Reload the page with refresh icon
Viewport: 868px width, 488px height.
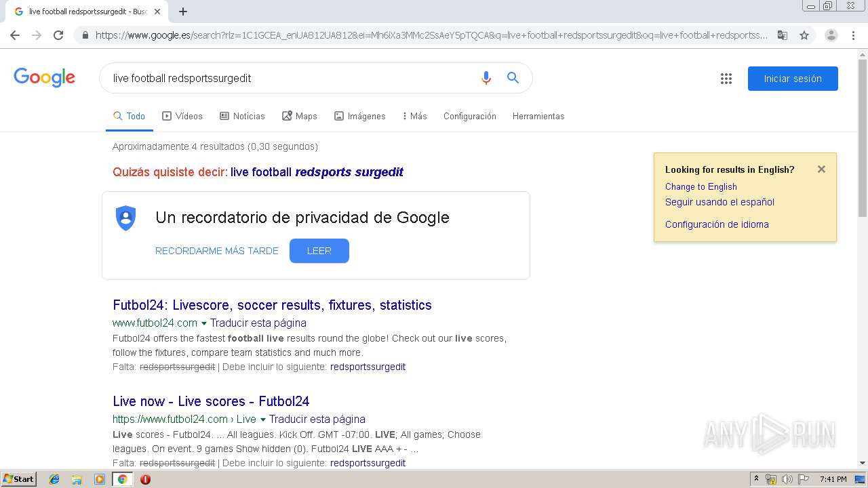(x=58, y=35)
